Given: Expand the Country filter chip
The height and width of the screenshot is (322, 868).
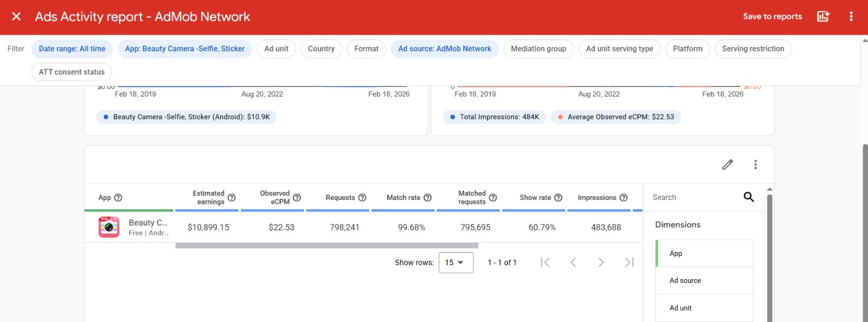Looking at the screenshot, I should click(321, 49).
